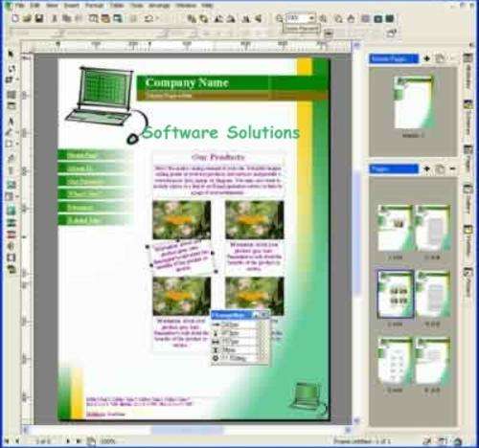Viewport: 479px width, 448px height.
Task: Select the first page thumbnail in Pages
Action: (x=395, y=228)
